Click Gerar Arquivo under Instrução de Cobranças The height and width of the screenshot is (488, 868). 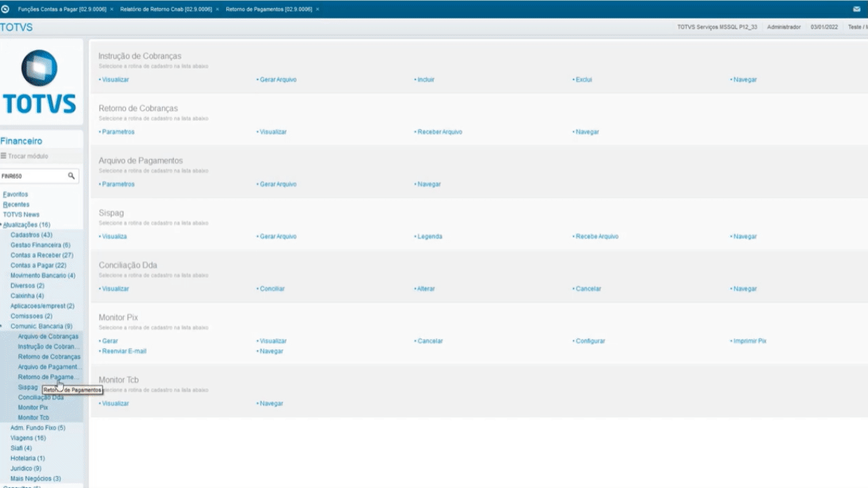[x=277, y=80]
